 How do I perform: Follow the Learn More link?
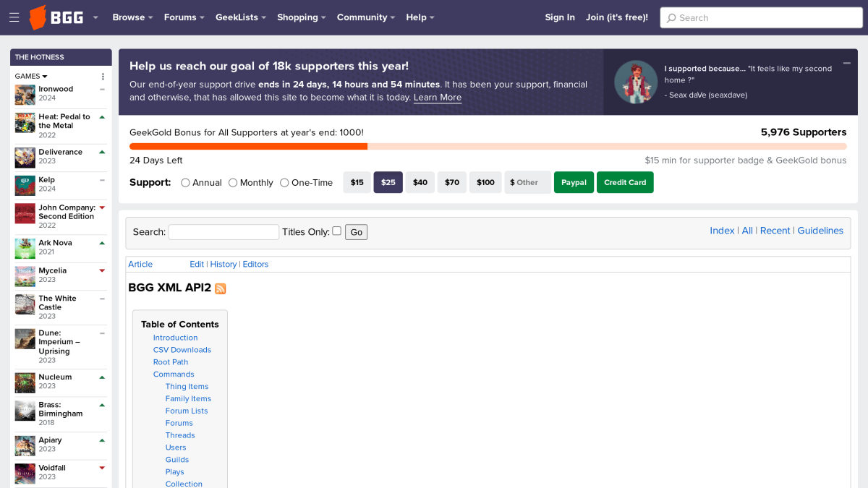click(x=438, y=98)
